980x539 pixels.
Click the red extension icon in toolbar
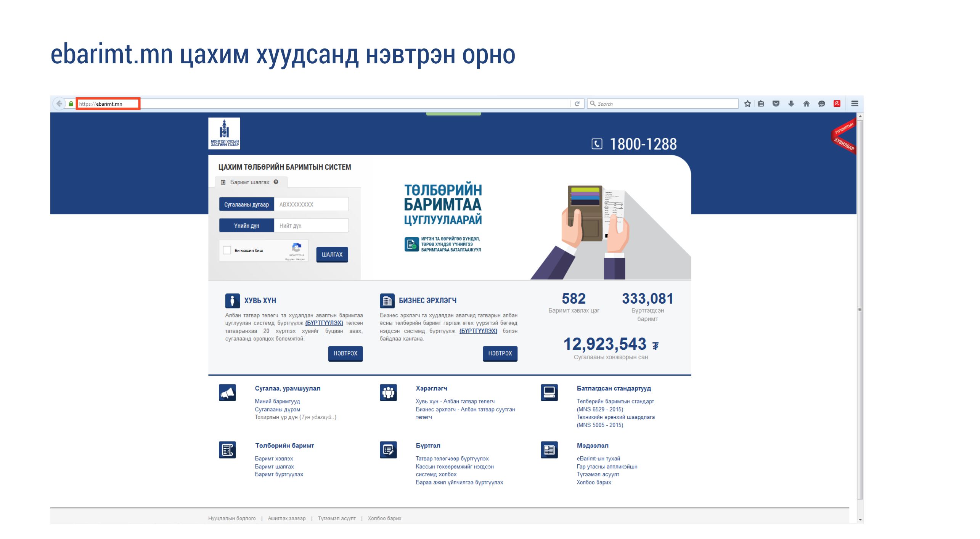[x=837, y=104]
